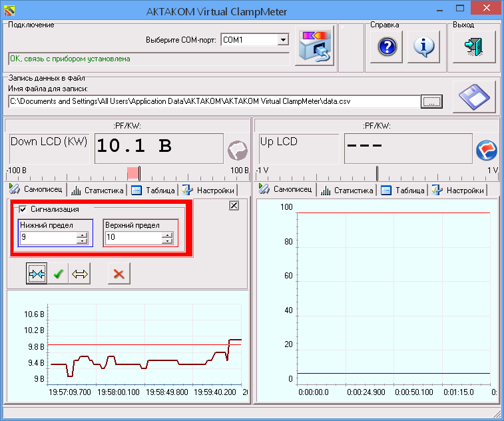
Task: Select the right Самописец tab
Action: click(286, 189)
